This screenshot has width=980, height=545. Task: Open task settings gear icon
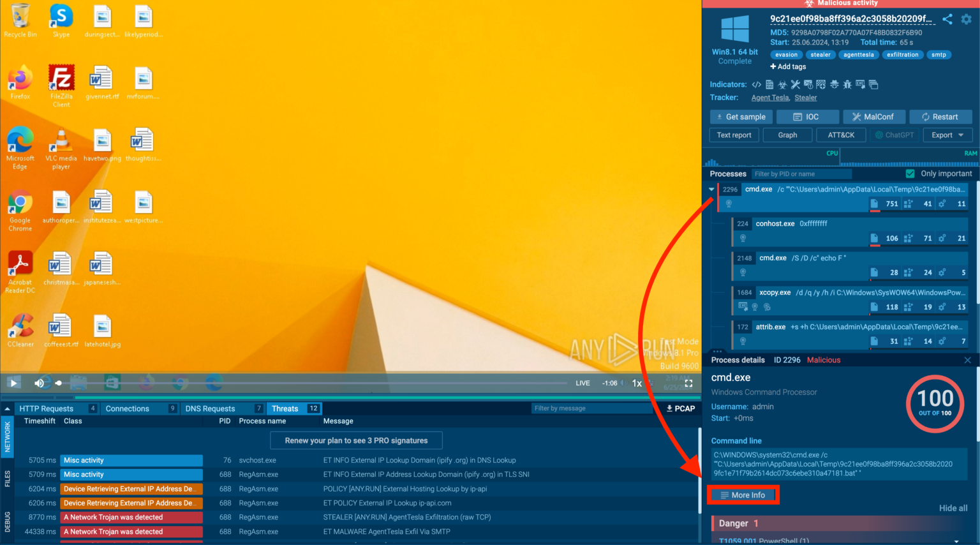[967, 19]
